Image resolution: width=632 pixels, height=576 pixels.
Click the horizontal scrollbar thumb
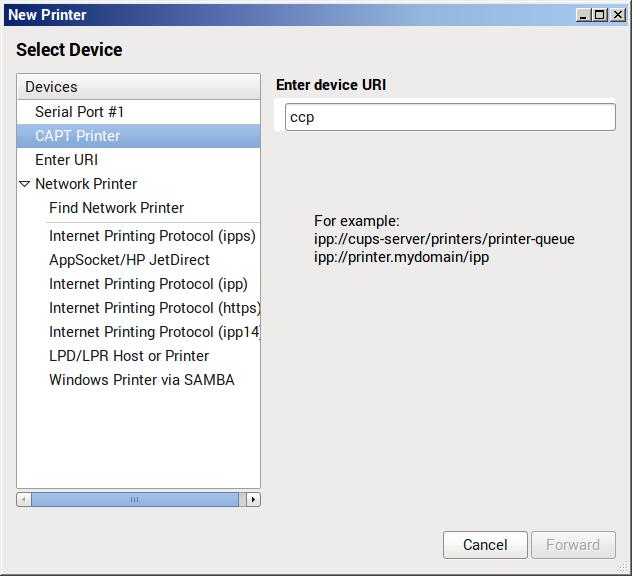(x=134, y=499)
